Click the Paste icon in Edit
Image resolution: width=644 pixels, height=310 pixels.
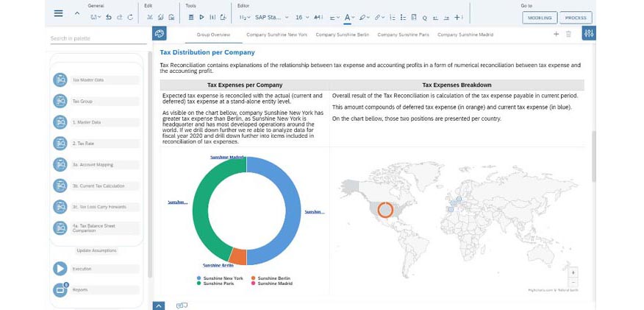171,17
